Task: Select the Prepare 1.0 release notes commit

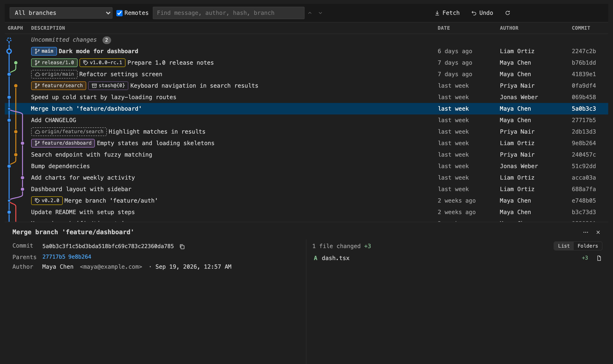Action: click(x=306, y=63)
